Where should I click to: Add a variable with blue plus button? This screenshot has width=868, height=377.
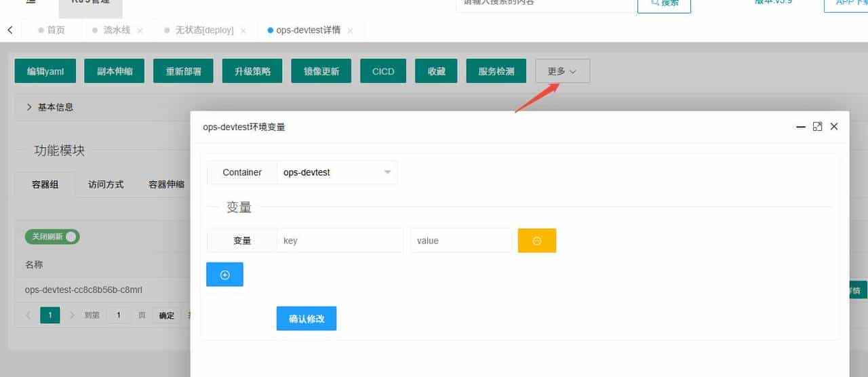coord(224,275)
